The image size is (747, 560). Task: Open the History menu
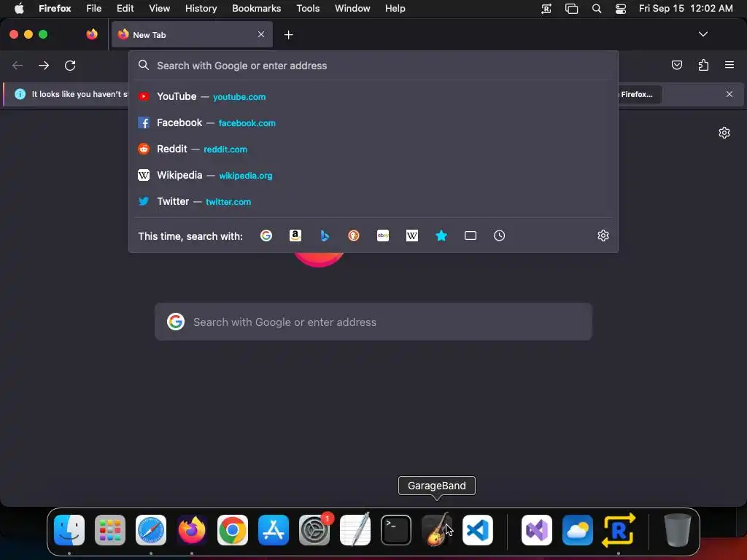click(x=201, y=9)
